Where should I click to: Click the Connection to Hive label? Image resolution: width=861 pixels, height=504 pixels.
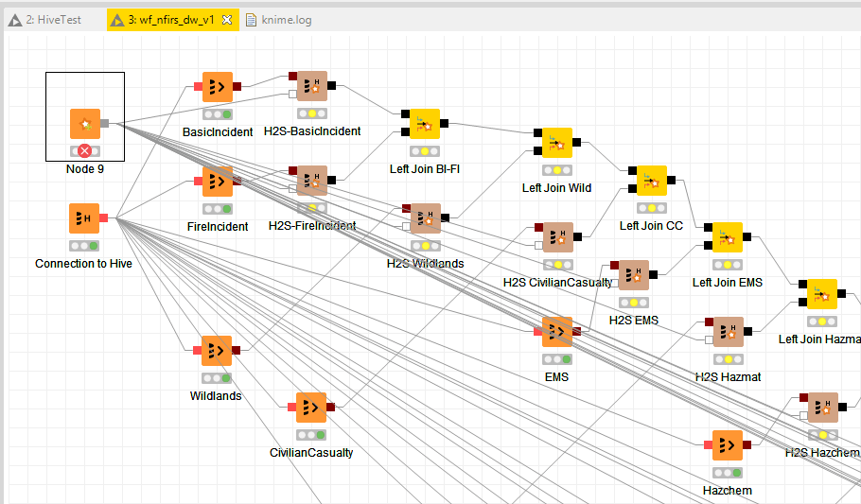point(83,264)
